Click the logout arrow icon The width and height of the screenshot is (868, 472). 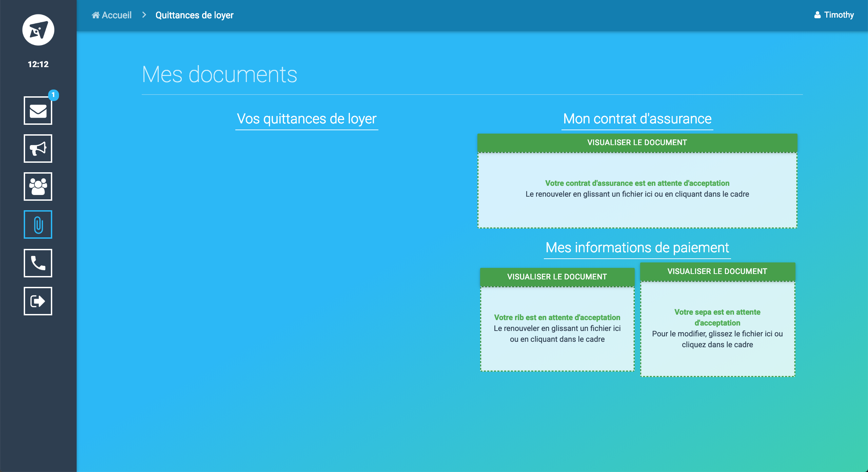[38, 301]
